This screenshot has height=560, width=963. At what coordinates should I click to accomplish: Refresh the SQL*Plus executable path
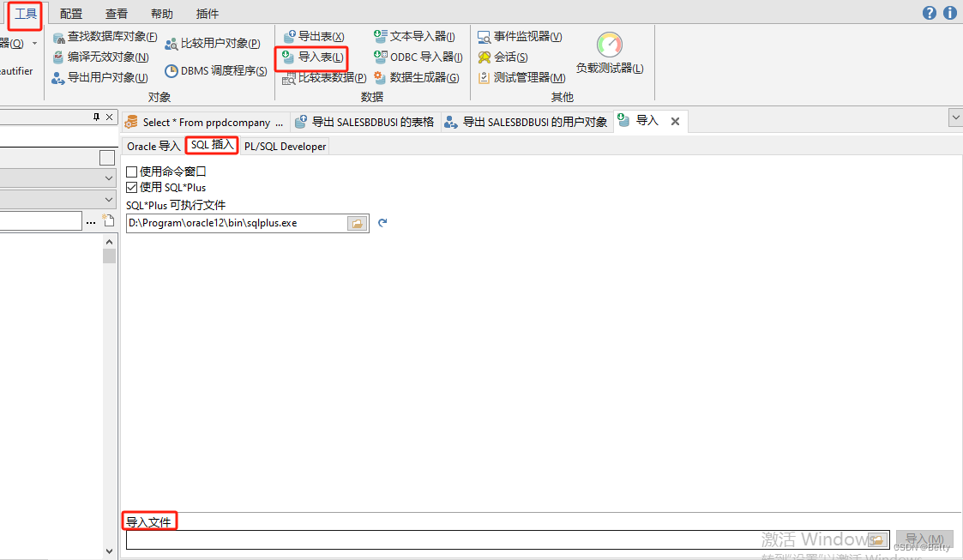[x=381, y=221]
